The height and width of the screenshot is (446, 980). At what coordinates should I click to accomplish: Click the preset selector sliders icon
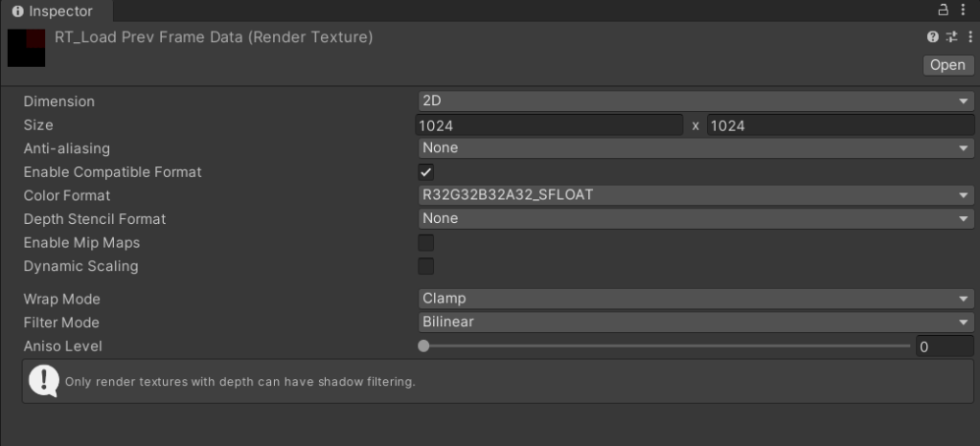pyautogui.click(x=951, y=37)
